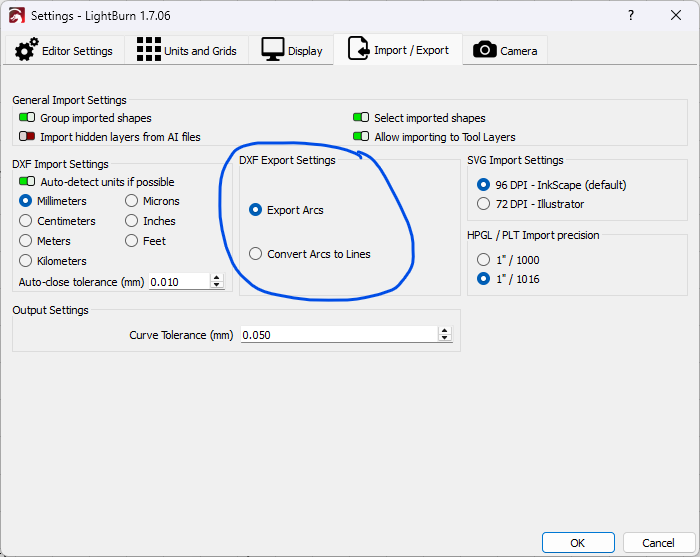The image size is (700, 557).
Task: Decrease Curve Tolerance with down arrow
Action: (x=445, y=339)
